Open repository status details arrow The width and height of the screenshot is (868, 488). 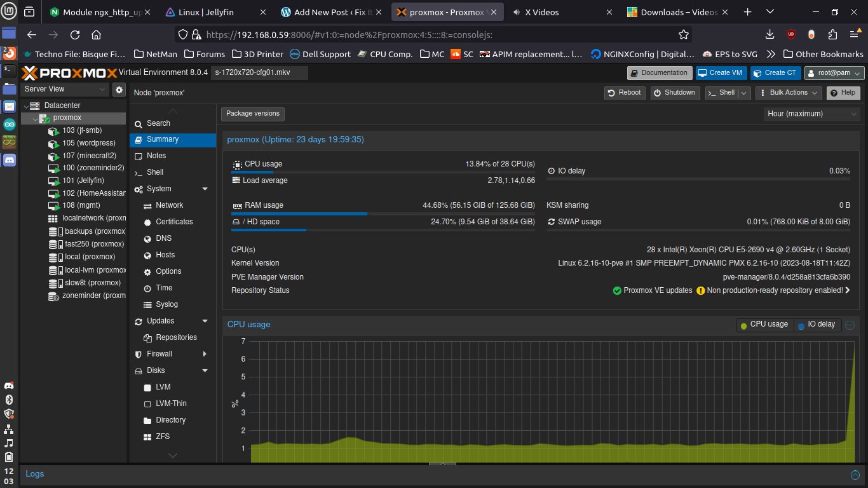(848, 290)
